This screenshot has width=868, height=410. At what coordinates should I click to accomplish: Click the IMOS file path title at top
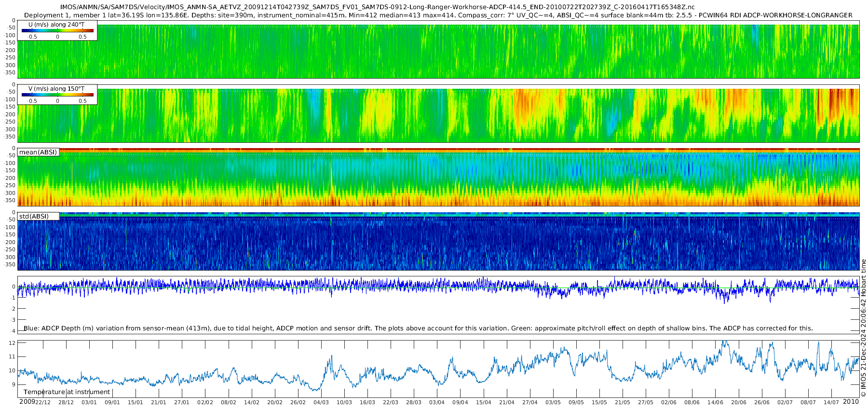click(x=378, y=7)
